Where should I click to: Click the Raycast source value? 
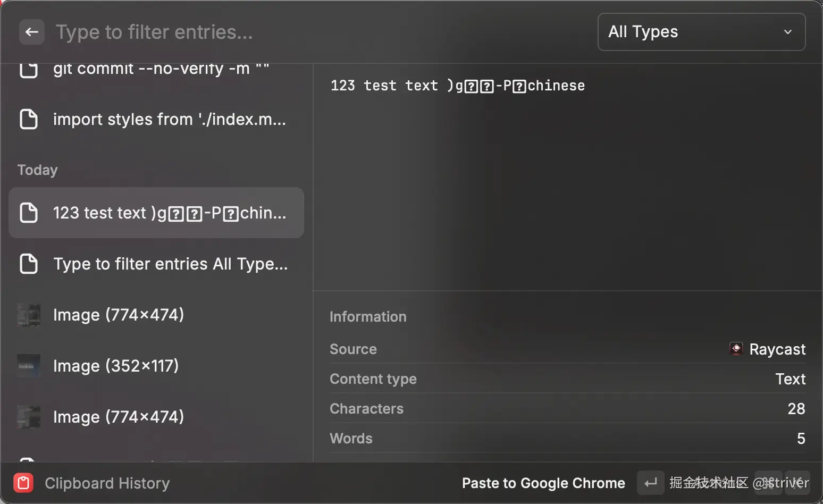777,349
